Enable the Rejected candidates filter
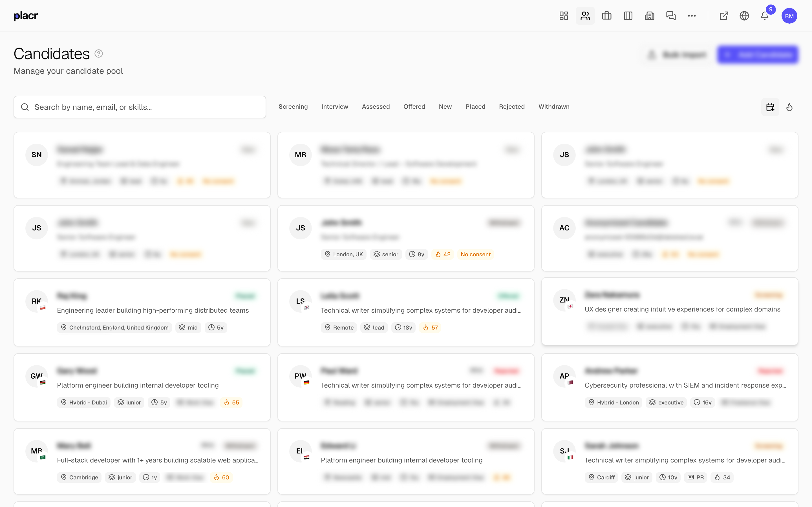The height and width of the screenshot is (507, 812). coord(512,107)
